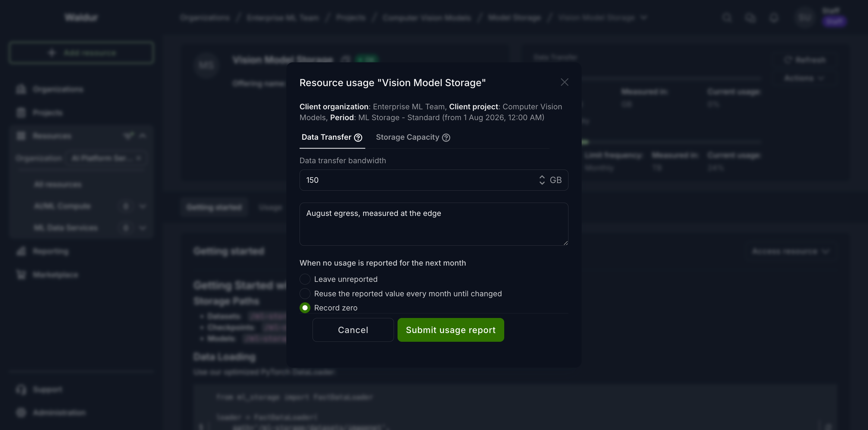This screenshot has height=430, width=868.
Task: Switch to the Storage Capacity tab
Action: coord(413,137)
